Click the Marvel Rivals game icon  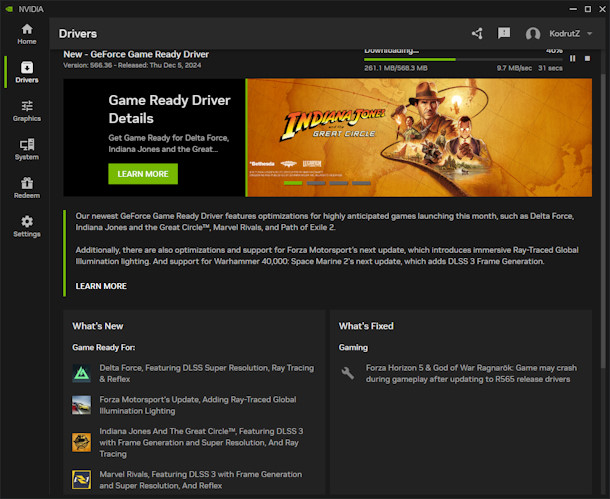point(82,480)
